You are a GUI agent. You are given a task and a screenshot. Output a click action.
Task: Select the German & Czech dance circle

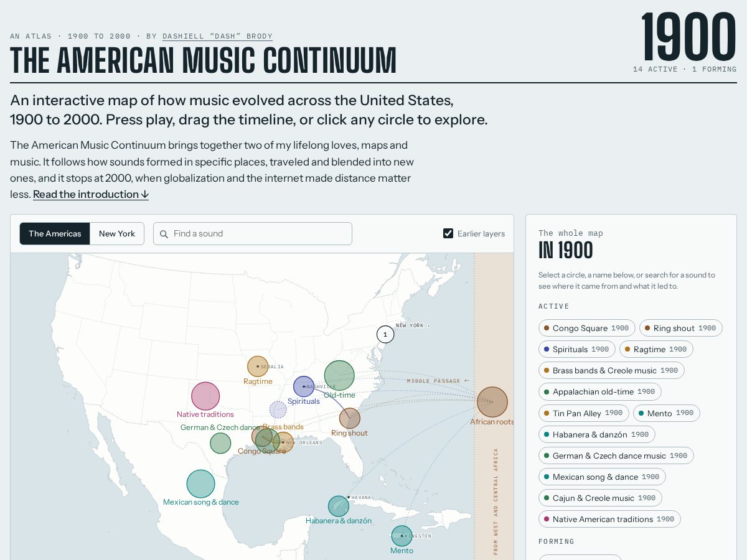(220, 443)
